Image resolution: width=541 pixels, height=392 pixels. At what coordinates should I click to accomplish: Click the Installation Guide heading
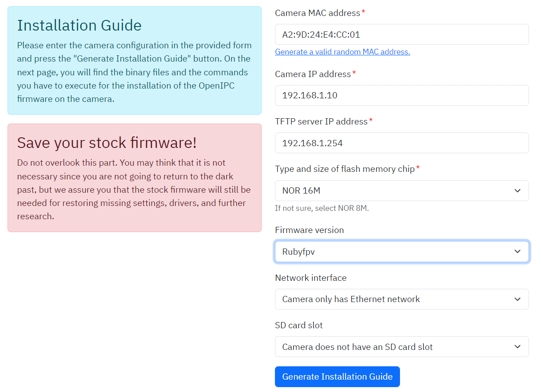(x=79, y=25)
